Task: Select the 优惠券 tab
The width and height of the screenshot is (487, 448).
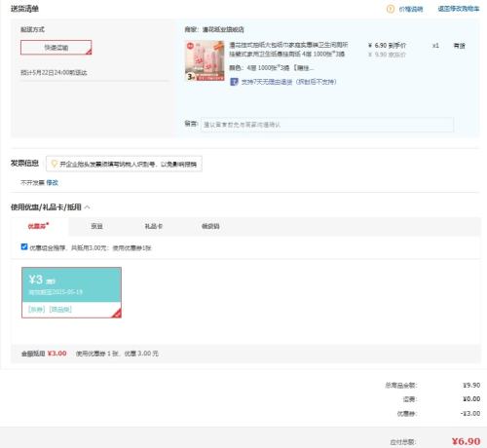Action: click(38, 226)
